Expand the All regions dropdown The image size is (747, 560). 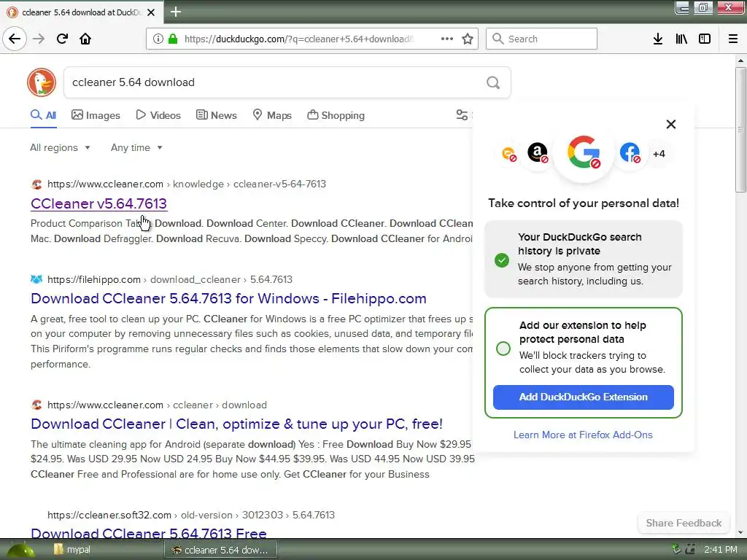[60, 147]
